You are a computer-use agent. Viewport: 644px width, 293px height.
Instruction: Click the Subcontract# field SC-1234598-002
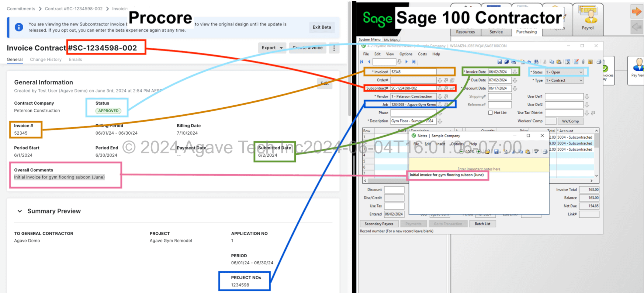(413, 88)
